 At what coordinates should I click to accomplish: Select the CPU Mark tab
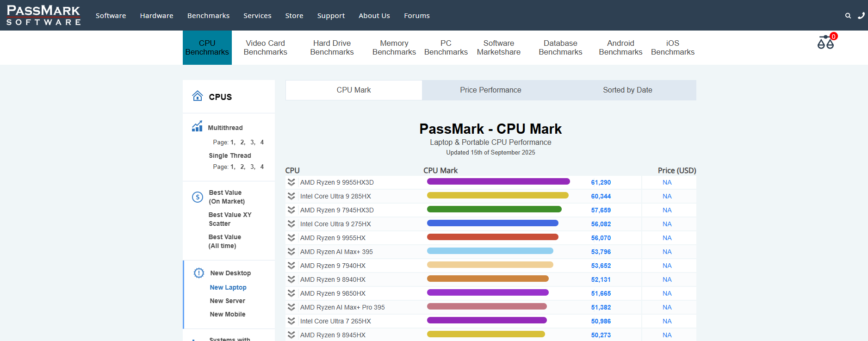pyautogui.click(x=354, y=90)
